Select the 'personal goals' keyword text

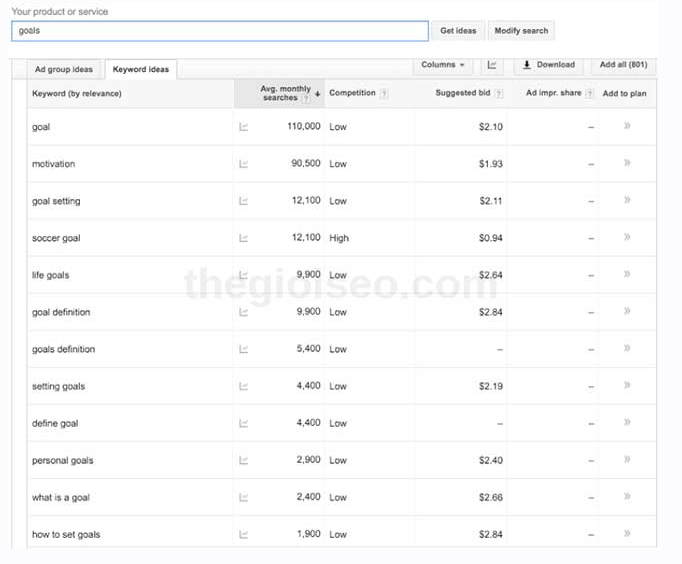63,461
